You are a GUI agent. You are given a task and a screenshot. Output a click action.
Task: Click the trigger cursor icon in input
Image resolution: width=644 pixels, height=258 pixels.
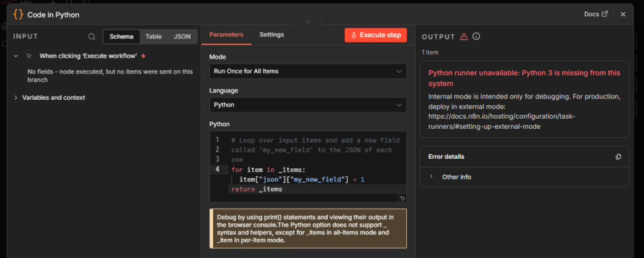29,56
